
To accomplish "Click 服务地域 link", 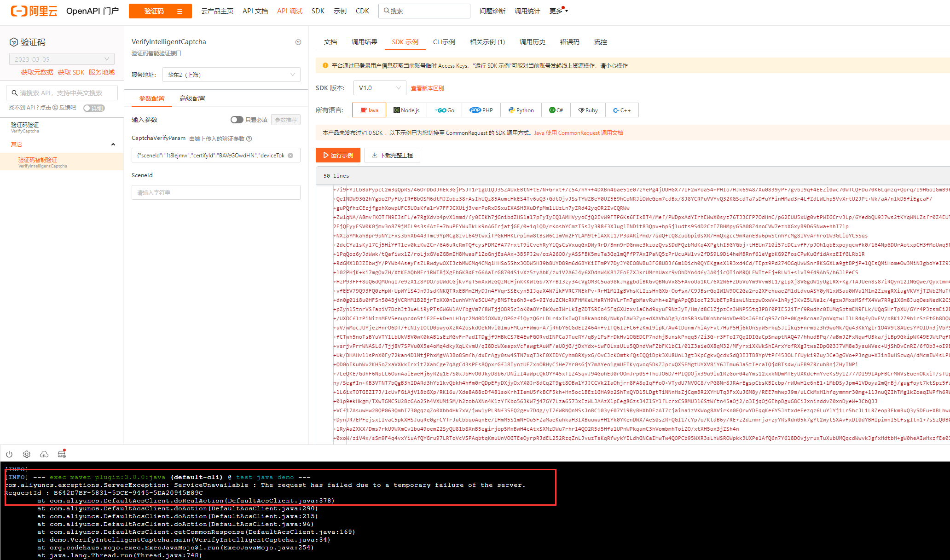I will (102, 72).
